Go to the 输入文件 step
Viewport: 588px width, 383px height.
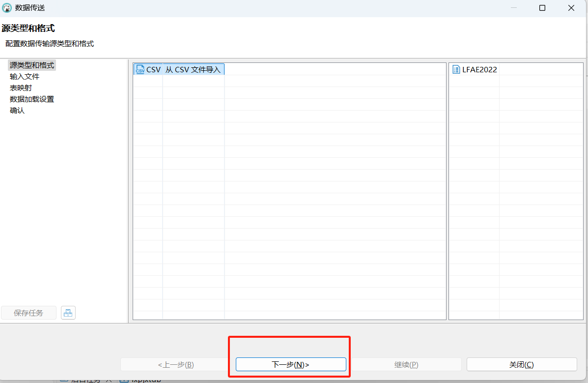click(x=25, y=77)
